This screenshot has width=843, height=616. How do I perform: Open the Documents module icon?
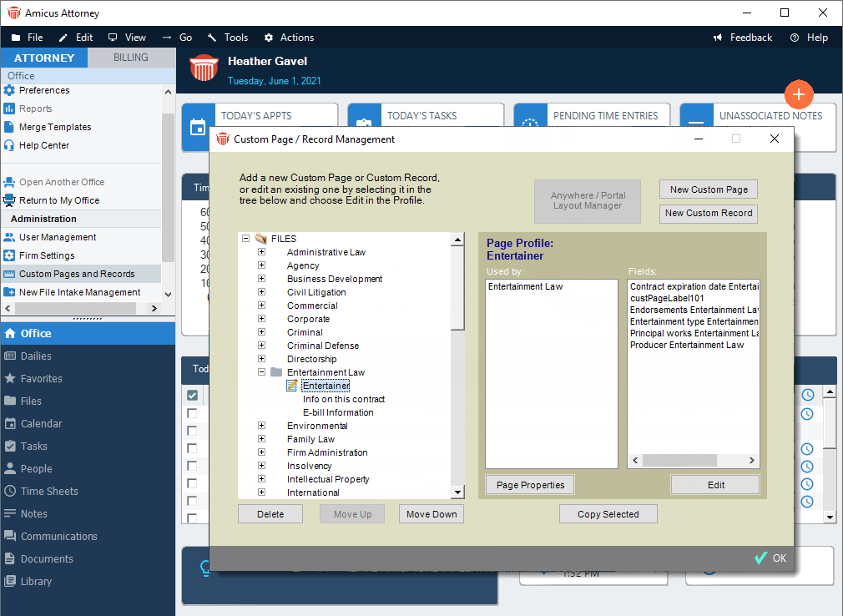(10, 558)
